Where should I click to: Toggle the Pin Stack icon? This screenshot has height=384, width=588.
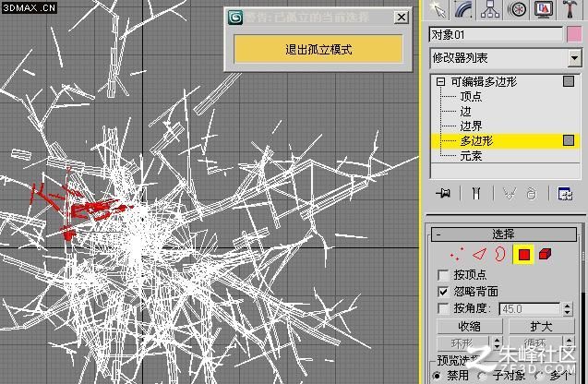pos(443,194)
